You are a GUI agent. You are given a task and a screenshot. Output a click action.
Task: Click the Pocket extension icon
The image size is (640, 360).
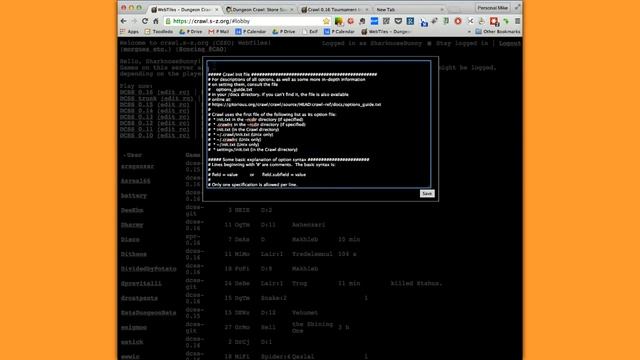click(398, 21)
